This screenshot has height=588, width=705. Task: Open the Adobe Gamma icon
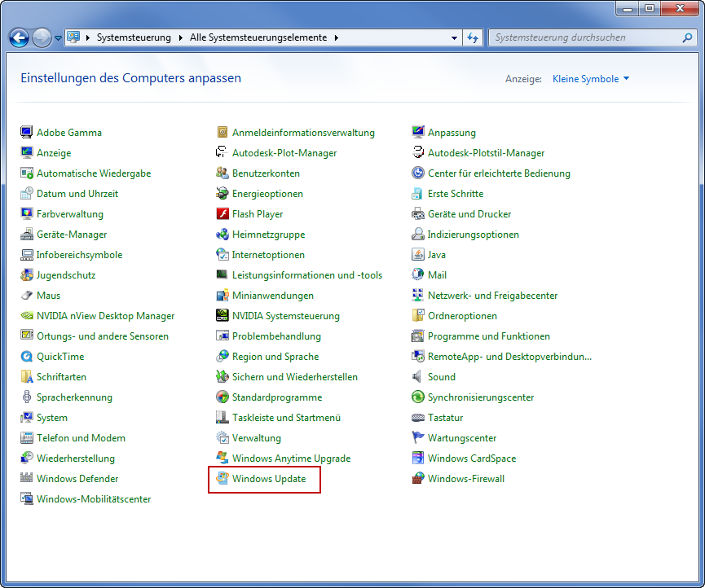click(27, 133)
